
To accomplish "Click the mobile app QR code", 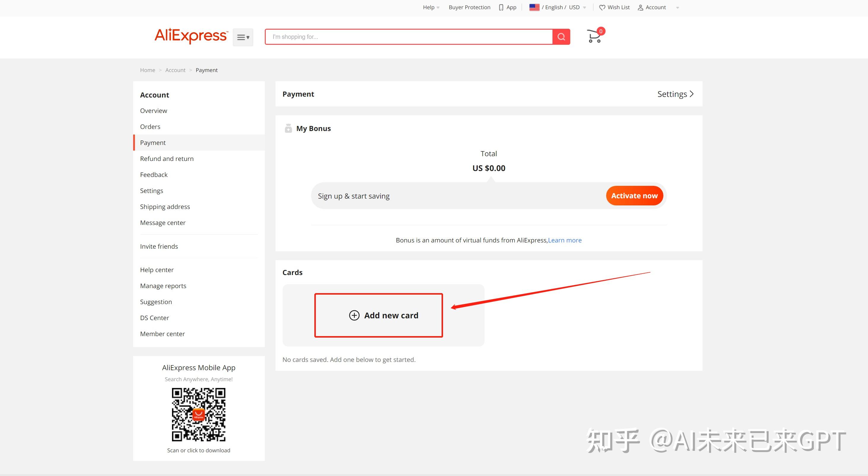I will 198,414.
